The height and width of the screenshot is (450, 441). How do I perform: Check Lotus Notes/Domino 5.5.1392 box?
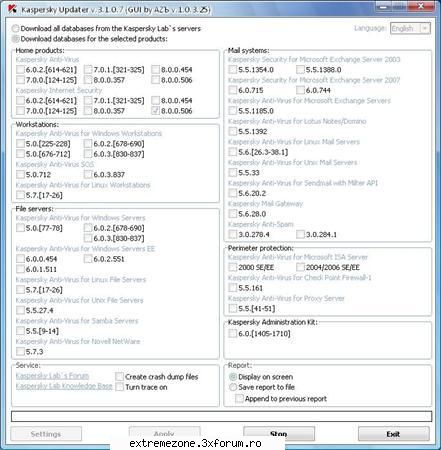coord(233,132)
